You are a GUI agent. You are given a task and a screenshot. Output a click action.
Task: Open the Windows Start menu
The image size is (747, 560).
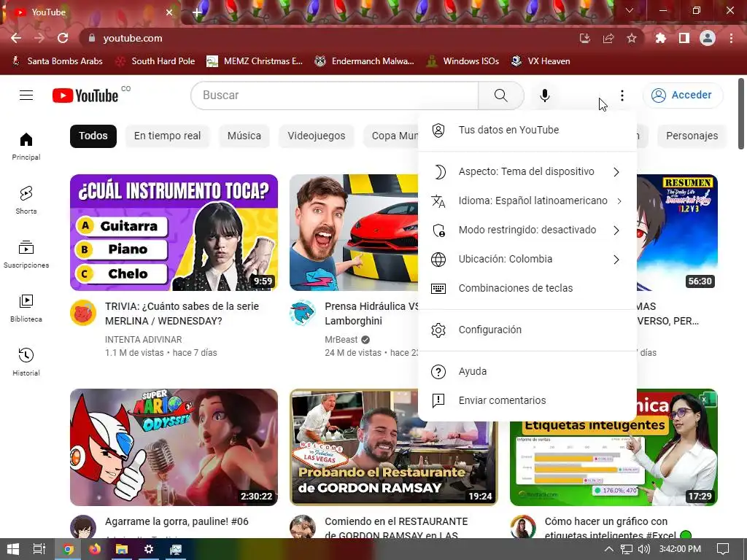(13, 549)
